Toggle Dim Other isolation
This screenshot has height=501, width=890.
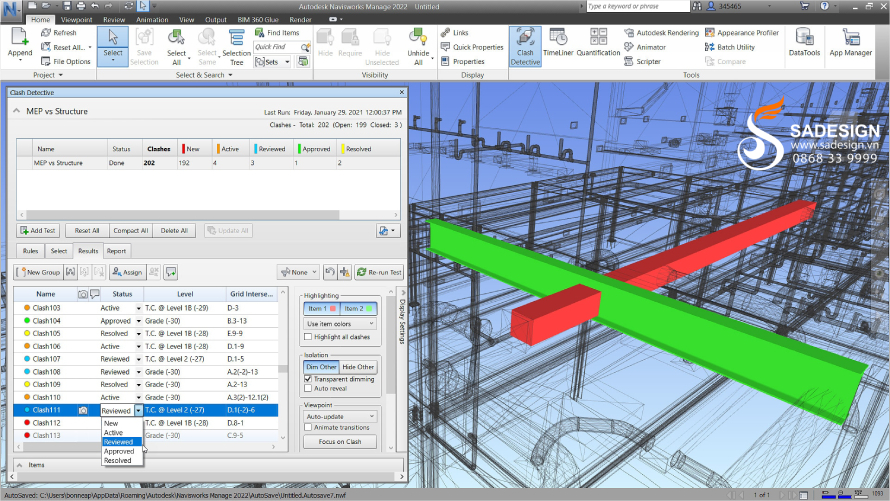[321, 367]
